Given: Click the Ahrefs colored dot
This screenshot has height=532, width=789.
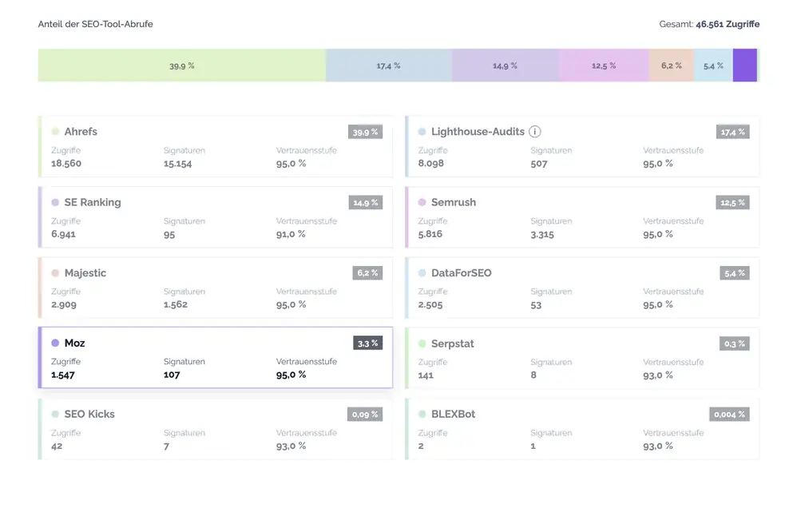Looking at the screenshot, I should [x=55, y=131].
